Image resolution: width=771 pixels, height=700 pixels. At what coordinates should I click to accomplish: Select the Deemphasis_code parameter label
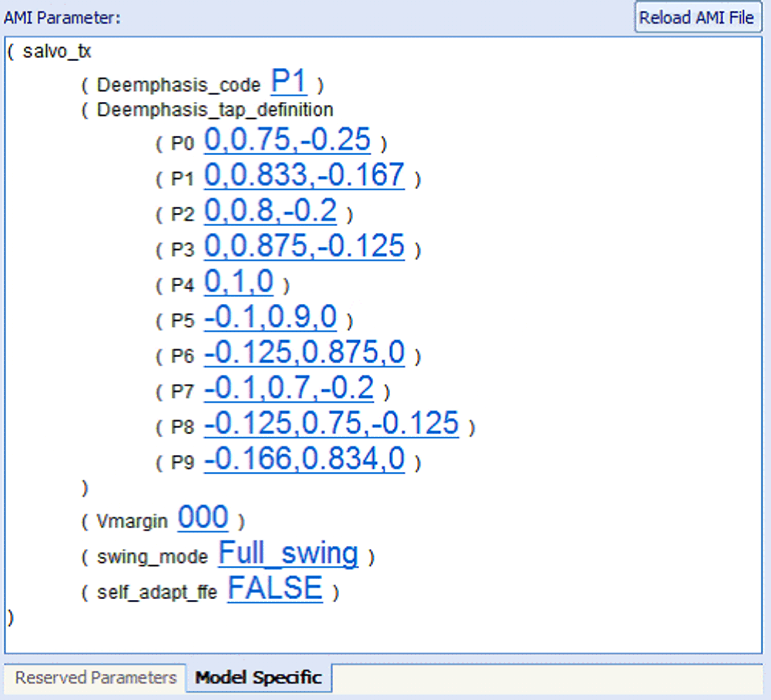(178, 85)
